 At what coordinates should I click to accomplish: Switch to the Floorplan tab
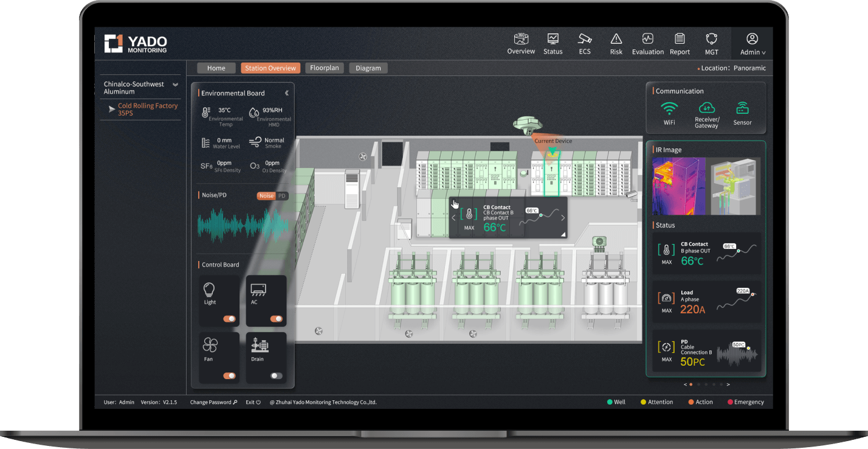tap(325, 68)
